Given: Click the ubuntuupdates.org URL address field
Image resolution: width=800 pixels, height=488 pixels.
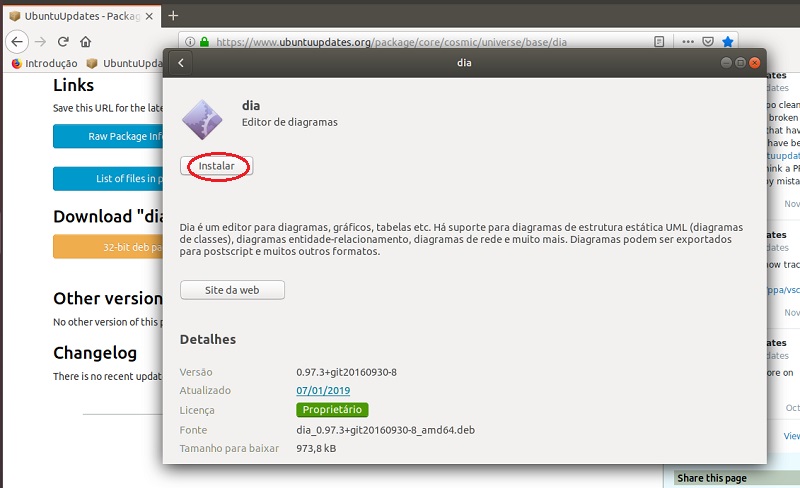Looking at the screenshot, I should point(391,42).
